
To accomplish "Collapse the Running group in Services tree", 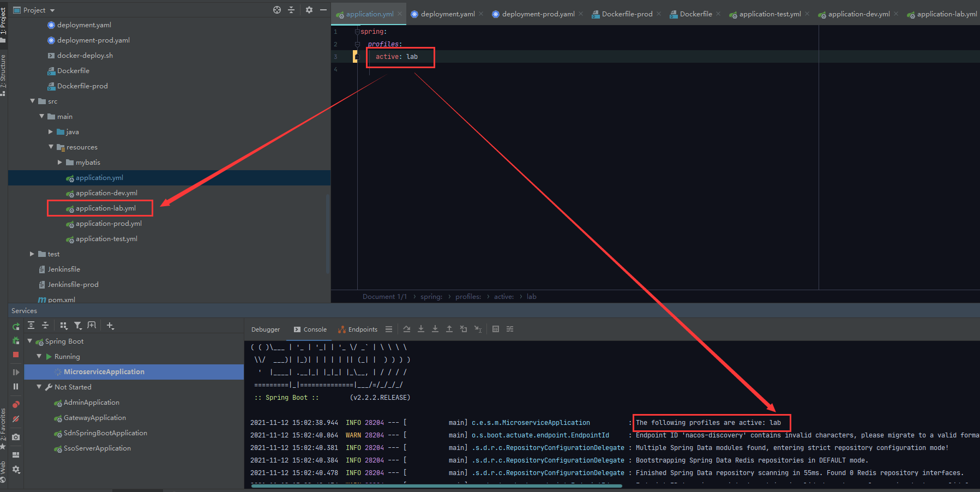I will 39,356.
